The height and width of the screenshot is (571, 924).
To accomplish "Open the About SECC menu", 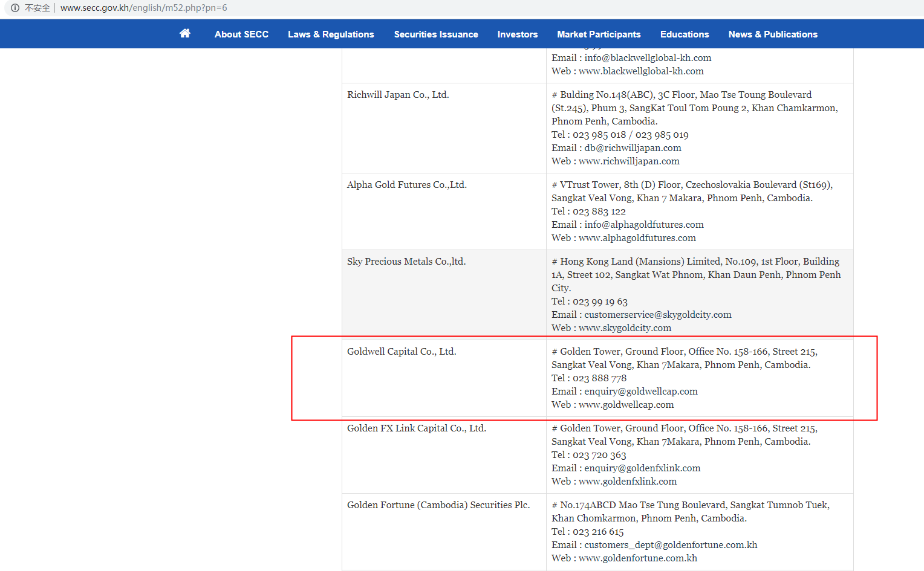I will click(241, 34).
